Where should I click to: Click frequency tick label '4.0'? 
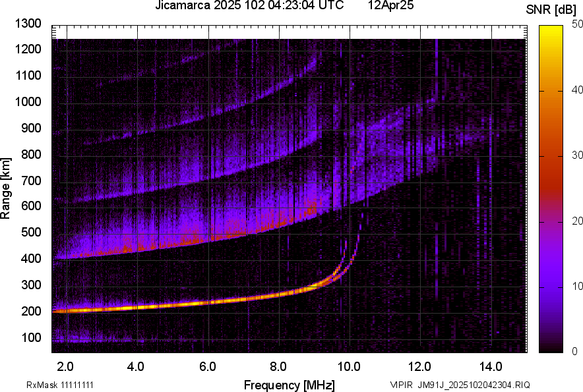click(x=136, y=367)
